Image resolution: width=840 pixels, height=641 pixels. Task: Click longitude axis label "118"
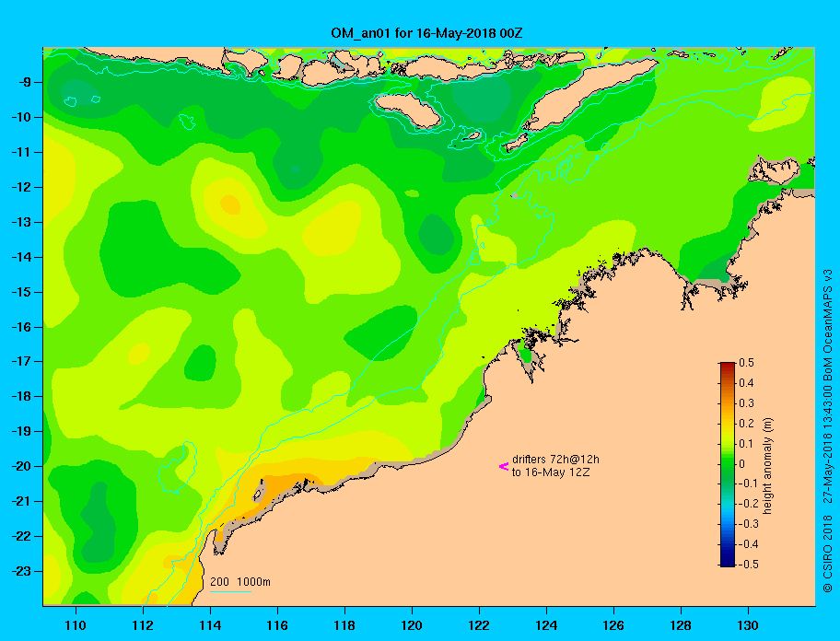tap(344, 625)
